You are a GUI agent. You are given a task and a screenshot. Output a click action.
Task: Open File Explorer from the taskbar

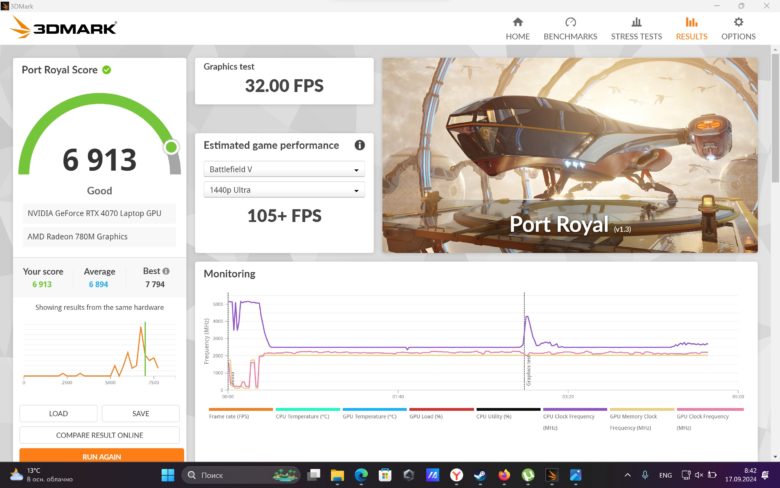point(337,476)
